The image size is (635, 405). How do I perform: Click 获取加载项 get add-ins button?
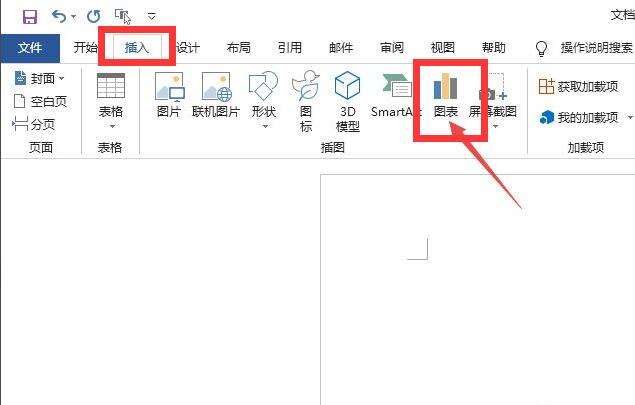(x=578, y=86)
